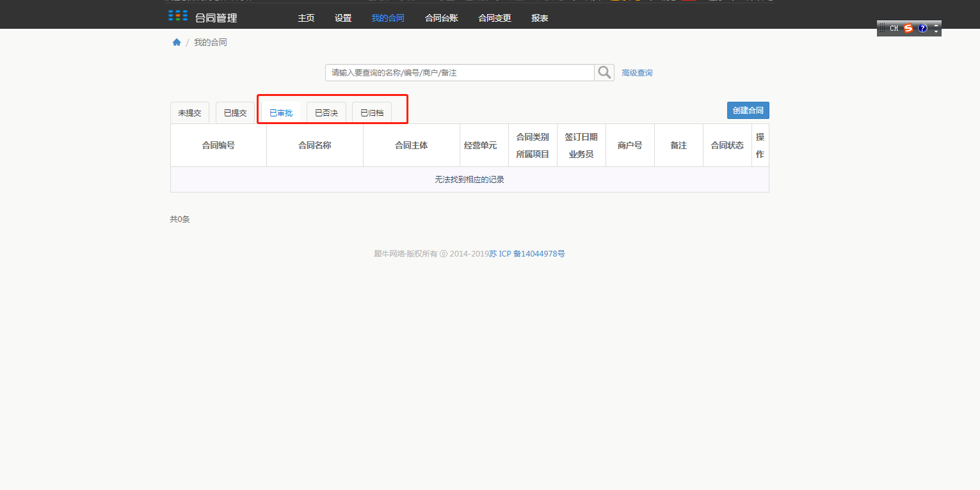Click the 合同名称 column header
The height and width of the screenshot is (490, 980).
[315, 145]
